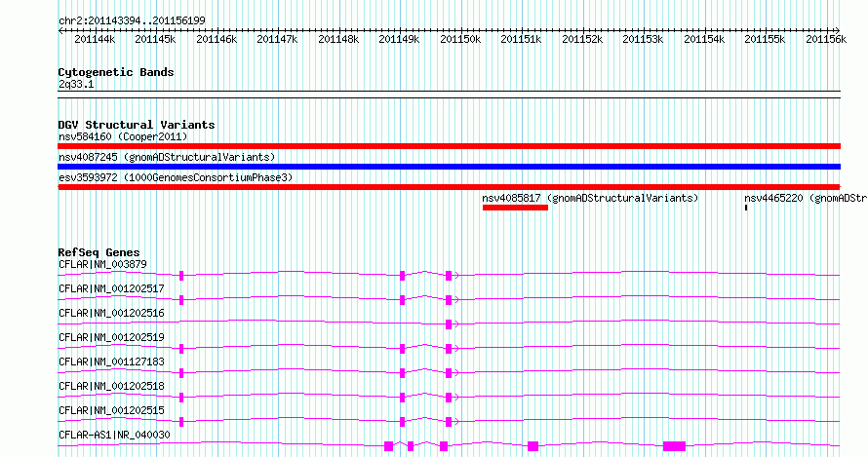Click the chr2:201143394..201156199 coordinates text

pyautogui.click(x=132, y=20)
